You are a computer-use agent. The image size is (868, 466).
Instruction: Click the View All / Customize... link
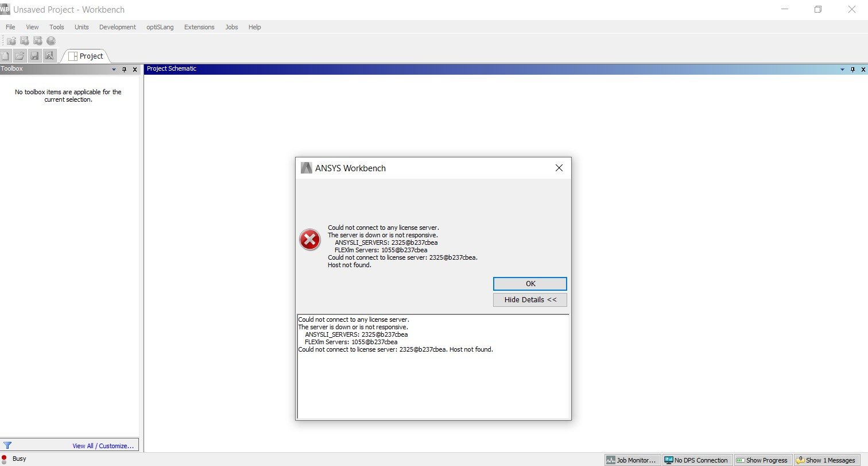103,445
